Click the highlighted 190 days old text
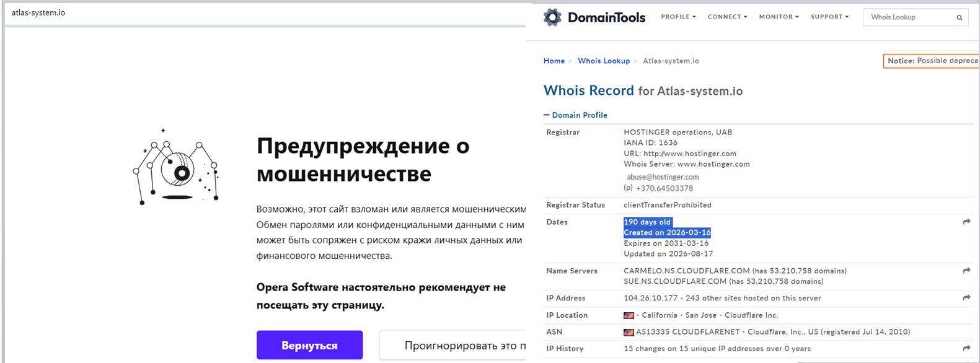Screen dimensions: 980x363 647,222
